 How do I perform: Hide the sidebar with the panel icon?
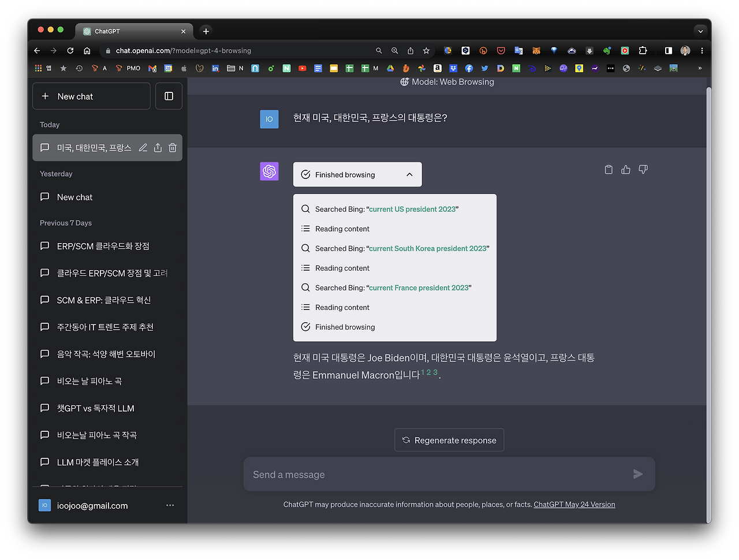[169, 96]
